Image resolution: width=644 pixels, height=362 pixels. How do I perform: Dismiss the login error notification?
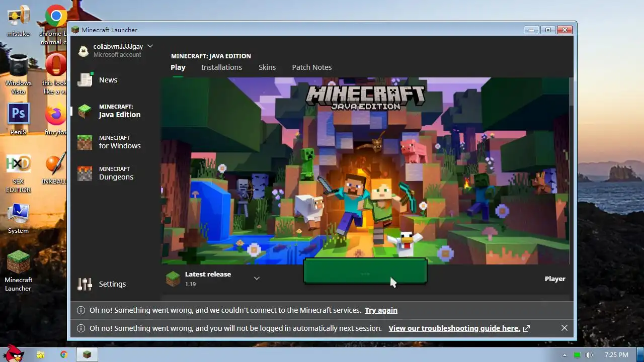pos(565,328)
